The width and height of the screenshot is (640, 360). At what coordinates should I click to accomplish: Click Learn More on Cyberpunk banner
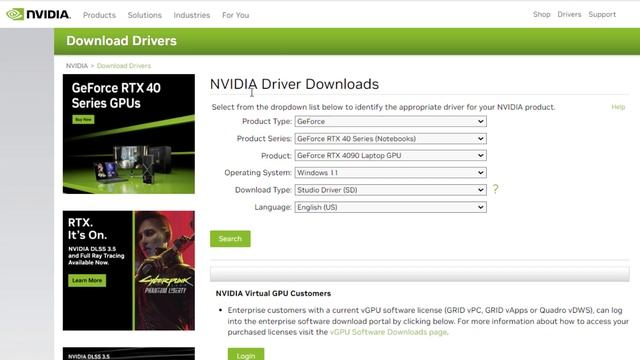87,280
